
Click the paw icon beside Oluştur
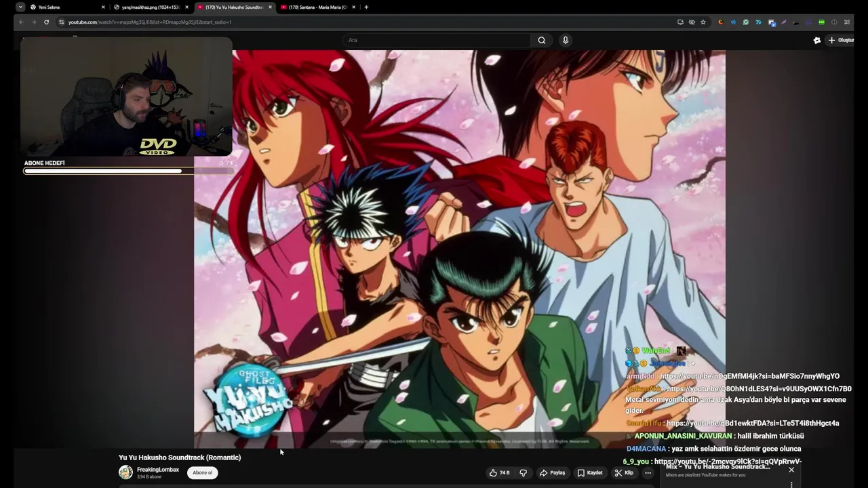816,40
